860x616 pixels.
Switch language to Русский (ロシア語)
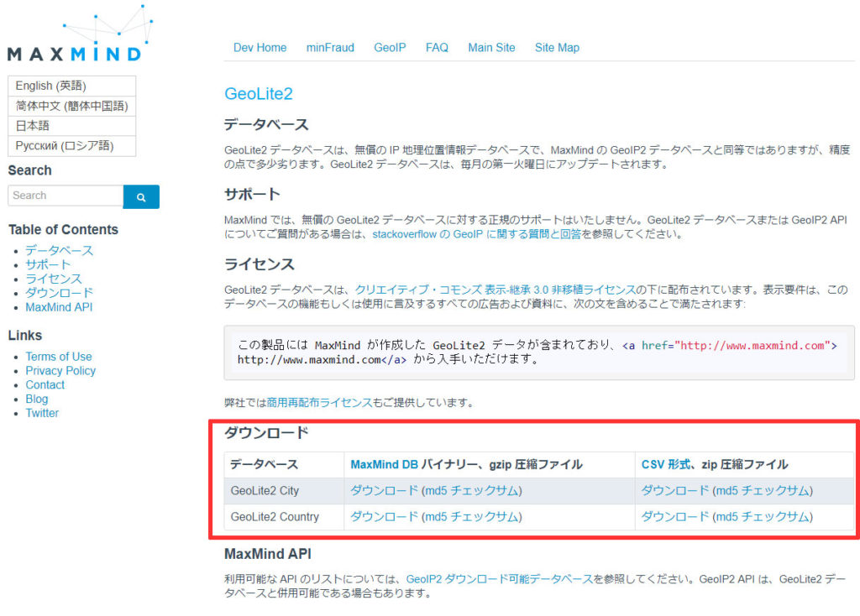[x=72, y=146]
